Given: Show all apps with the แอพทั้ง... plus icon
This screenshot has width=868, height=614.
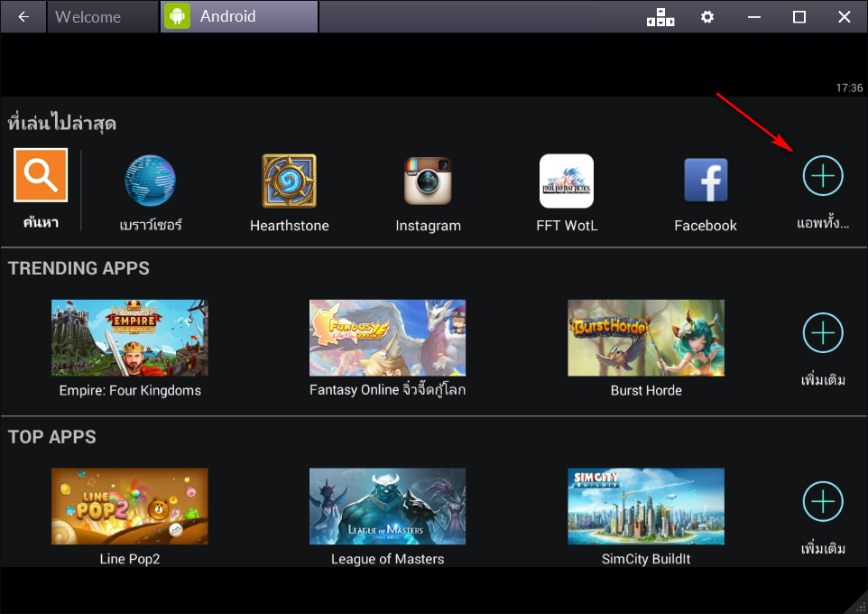Looking at the screenshot, I should [x=823, y=176].
